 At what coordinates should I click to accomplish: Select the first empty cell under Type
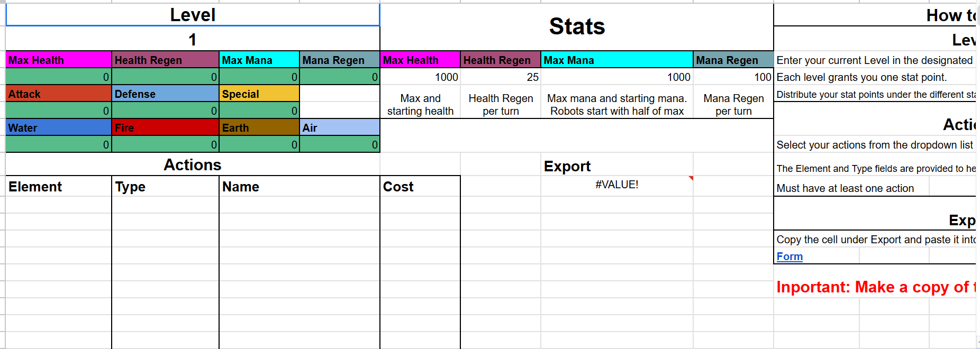pyautogui.click(x=165, y=205)
